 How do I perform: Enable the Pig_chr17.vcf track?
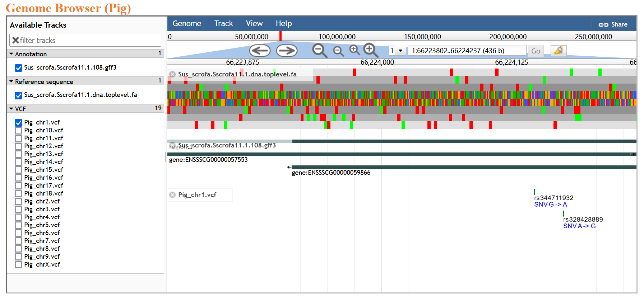pos(19,186)
